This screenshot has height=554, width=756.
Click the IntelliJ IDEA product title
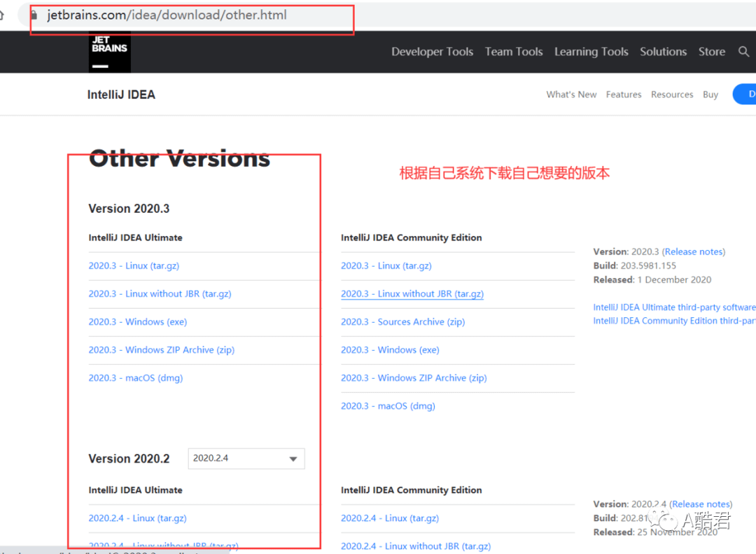coord(121,95)
